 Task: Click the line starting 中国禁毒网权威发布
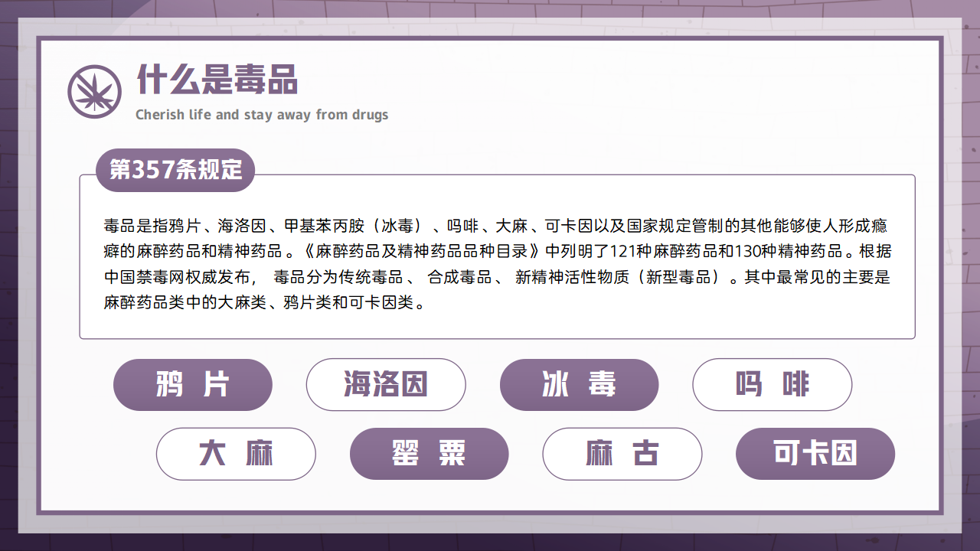(497, 277)
